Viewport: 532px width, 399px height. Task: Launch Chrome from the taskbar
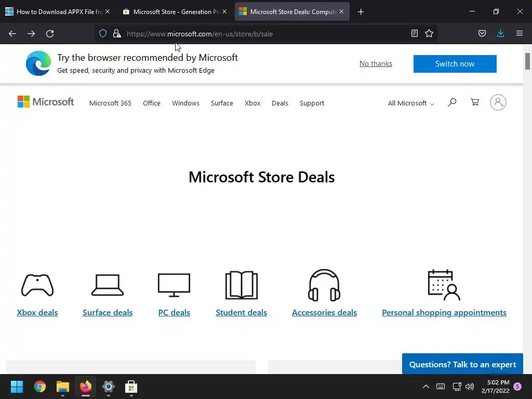[x=39, y=387]
